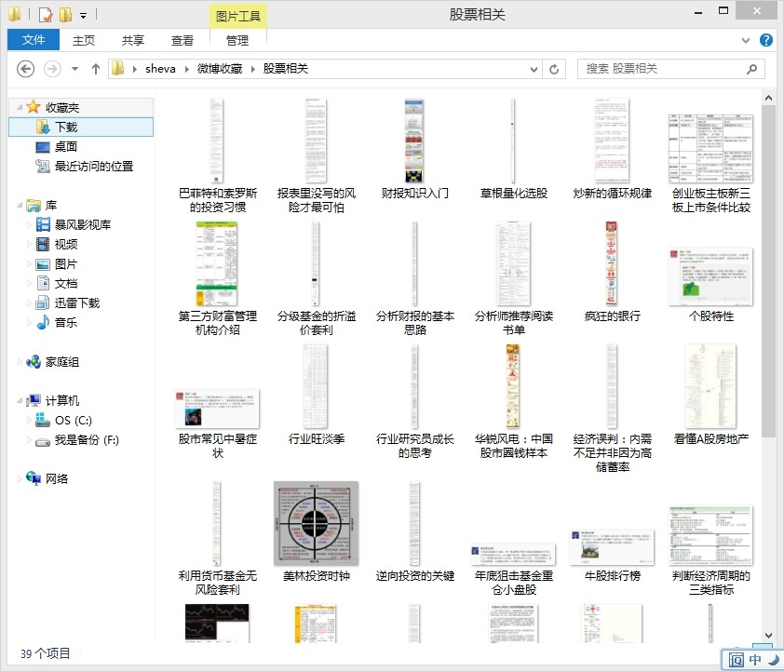784x672 pixels.
Task: Select 下载 in favorites
Action: pos(81,127)
